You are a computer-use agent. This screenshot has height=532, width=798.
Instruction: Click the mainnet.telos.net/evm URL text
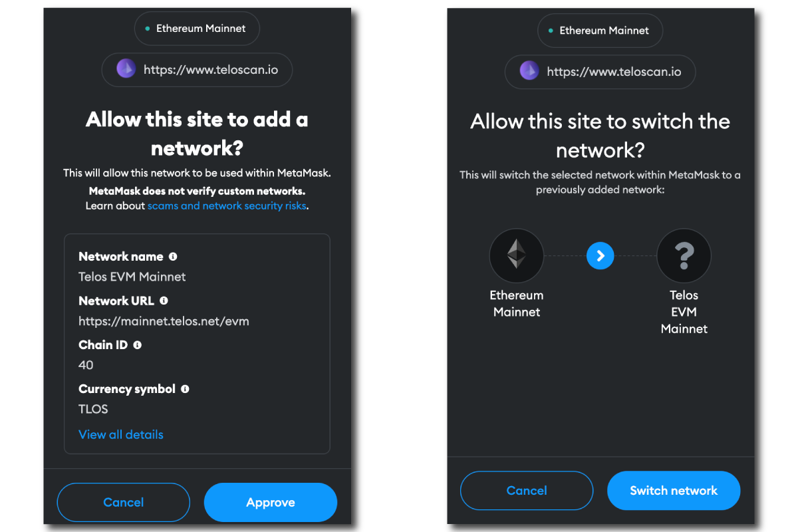coord(164,321)
